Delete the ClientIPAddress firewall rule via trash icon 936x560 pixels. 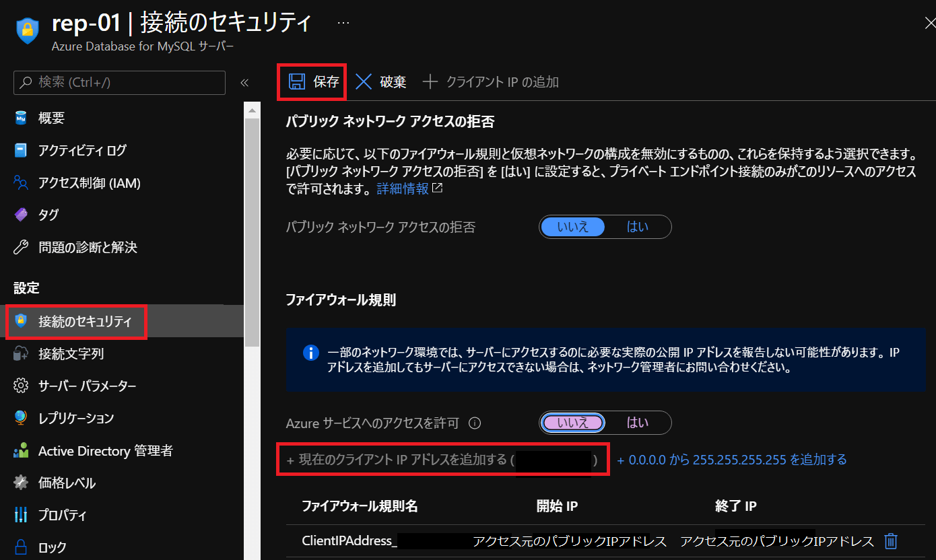click(891, 541)
